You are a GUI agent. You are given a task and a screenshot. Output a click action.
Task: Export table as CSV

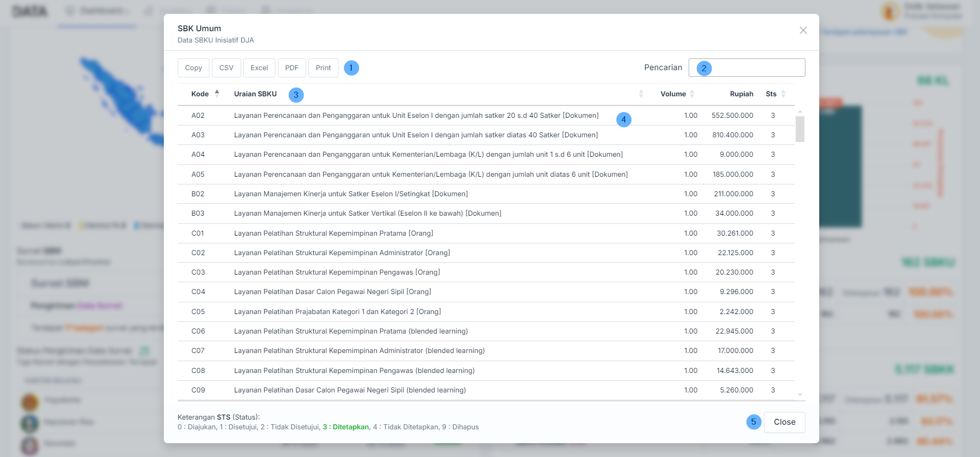coord(226,68)
